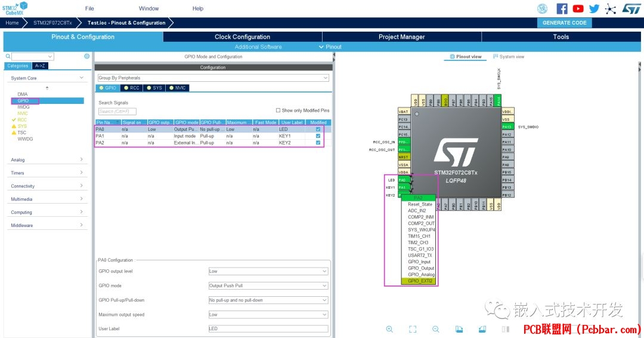Image resolution: width=644 pixels, height=338 pixels.
Task: Open the Twitter icon link
Action: coord(594,8)
